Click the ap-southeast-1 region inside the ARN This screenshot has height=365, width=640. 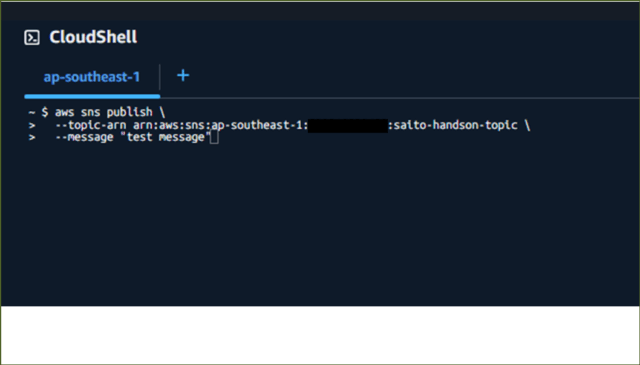click(257, 125)
